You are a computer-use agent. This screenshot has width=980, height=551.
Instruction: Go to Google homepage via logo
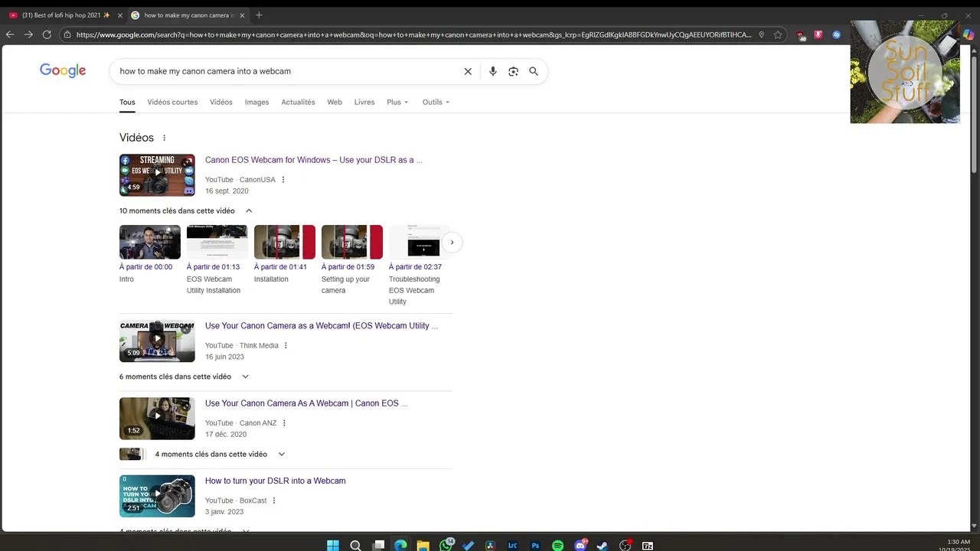pos(63,71)
